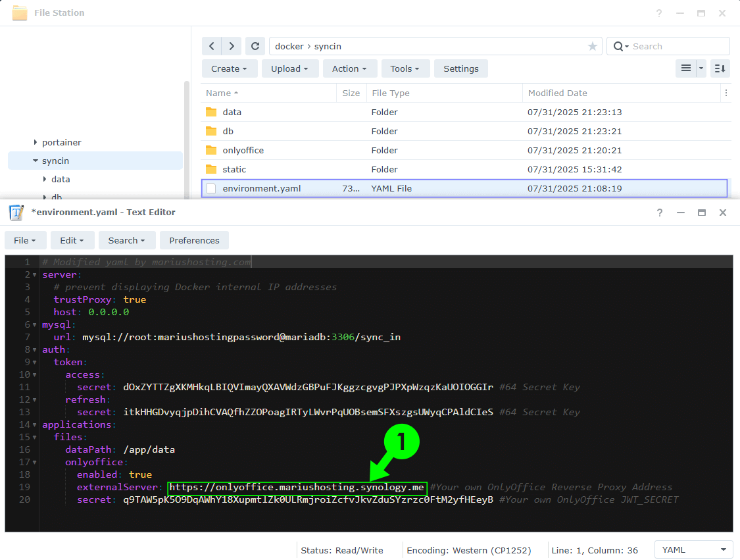This screenshot has height=560, width=740.
Task: Sort file list by Size column
Action: (351, 93)
